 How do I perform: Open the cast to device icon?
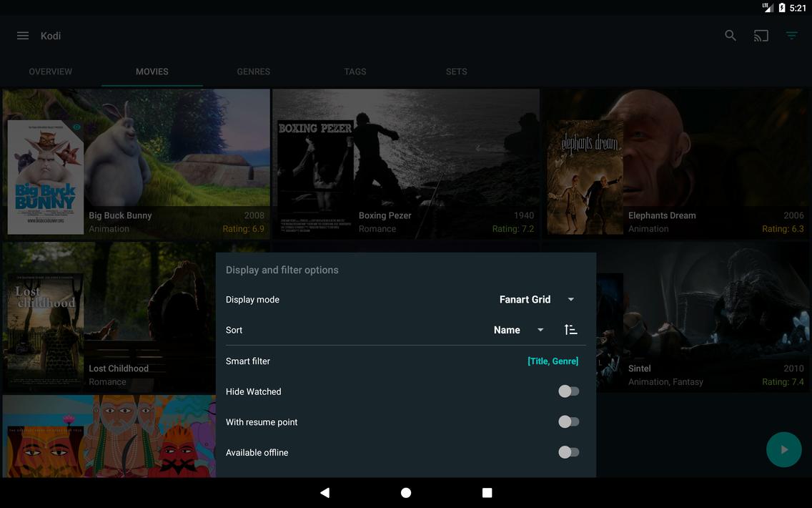761,36
